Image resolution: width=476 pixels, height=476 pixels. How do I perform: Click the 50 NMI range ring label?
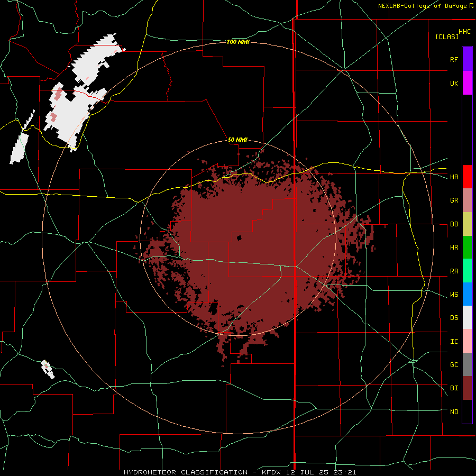pos(237,140)
